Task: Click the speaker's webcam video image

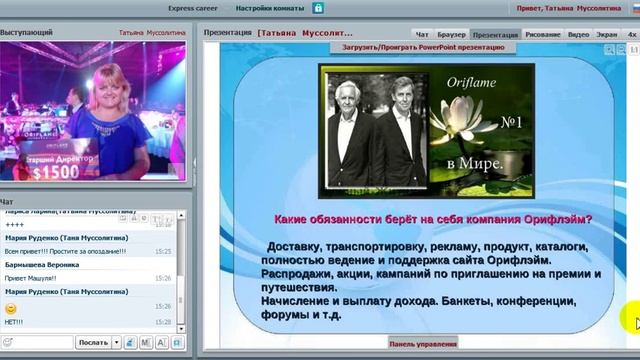Action: tap(93, 111)
